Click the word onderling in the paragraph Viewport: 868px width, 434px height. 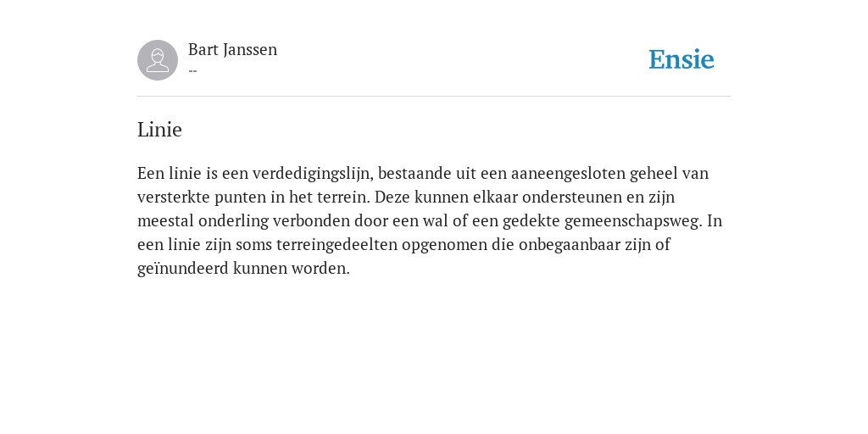click(233, 221)
